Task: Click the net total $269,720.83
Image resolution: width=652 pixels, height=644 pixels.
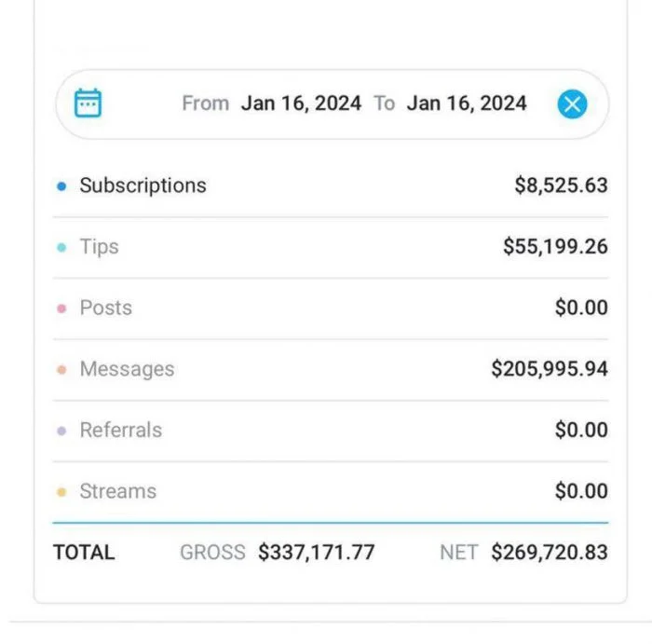Action: pos(550,552)
